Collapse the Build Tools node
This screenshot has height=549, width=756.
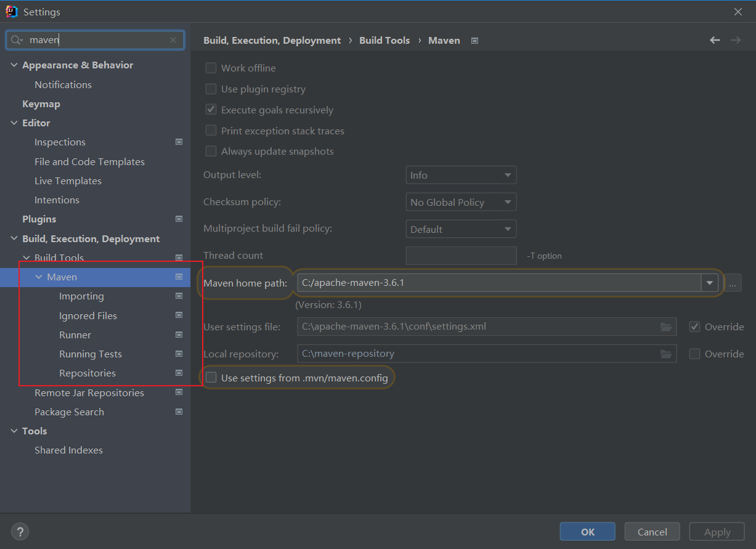[26, 258]
